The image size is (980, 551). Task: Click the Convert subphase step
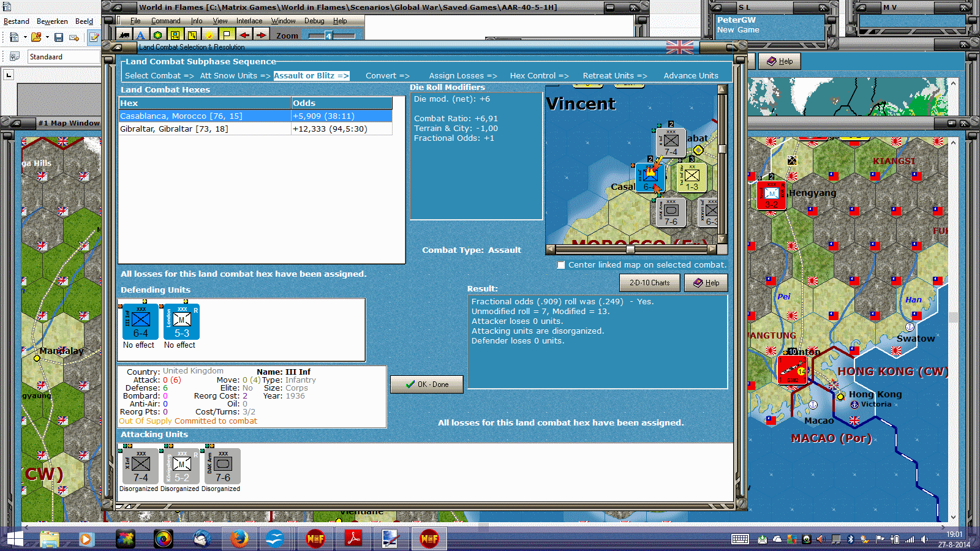coord(388,76)
